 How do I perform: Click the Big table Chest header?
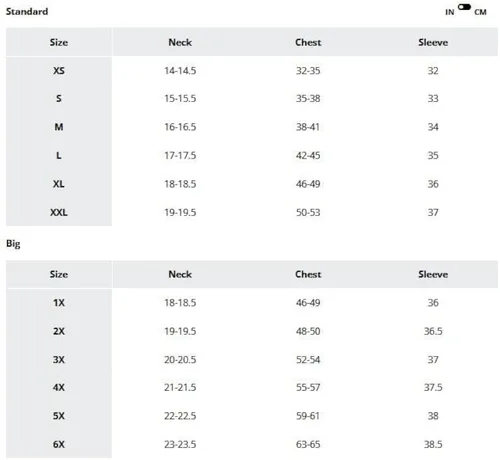click(308, 274)
